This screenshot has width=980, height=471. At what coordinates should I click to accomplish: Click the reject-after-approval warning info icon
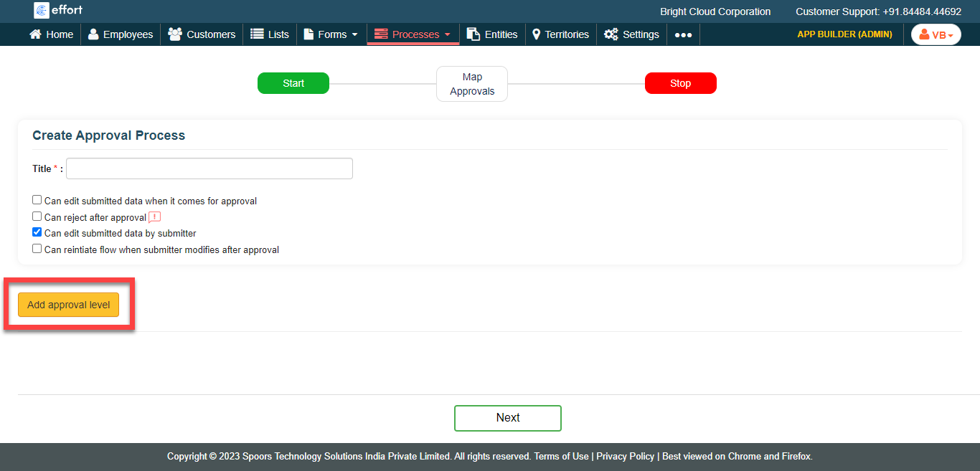154,217
